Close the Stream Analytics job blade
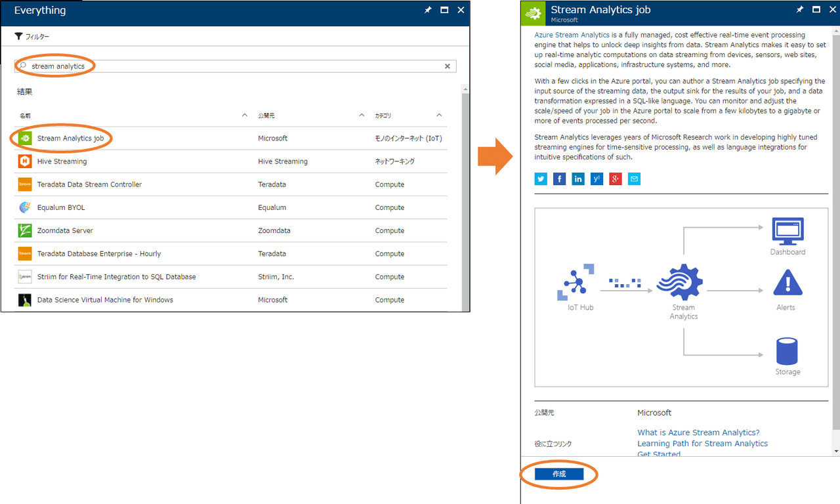This screenshot has width=840, height=504. pos(832,10)
